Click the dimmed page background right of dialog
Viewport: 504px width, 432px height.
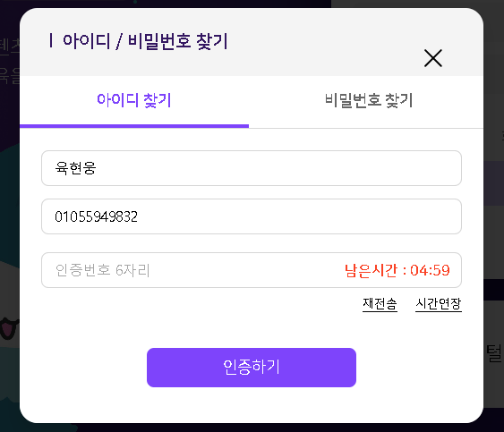(494, 224)
